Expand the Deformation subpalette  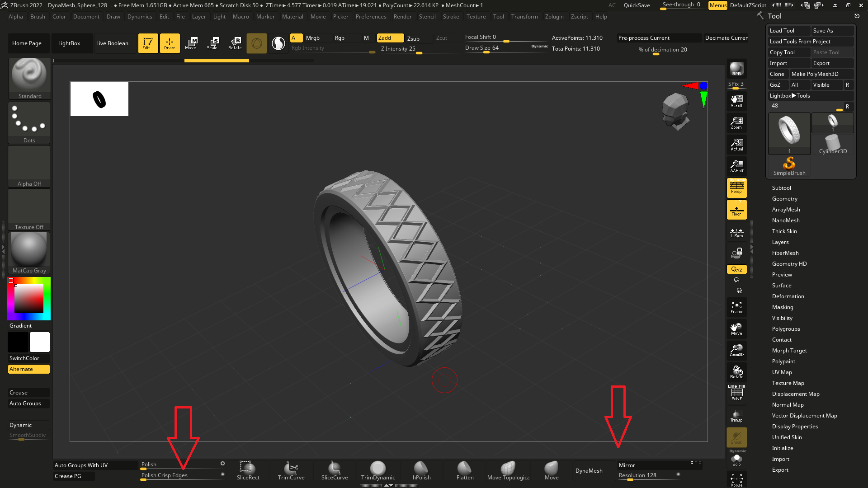coord(788,296)
